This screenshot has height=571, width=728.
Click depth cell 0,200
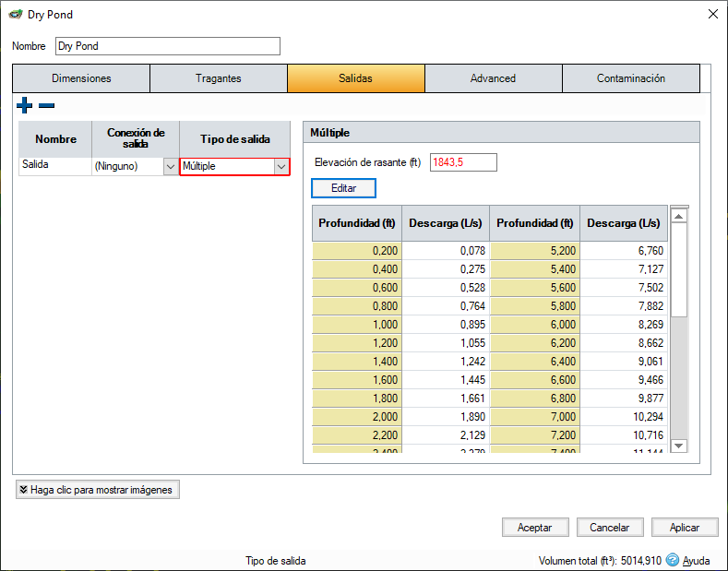[356, 251]
